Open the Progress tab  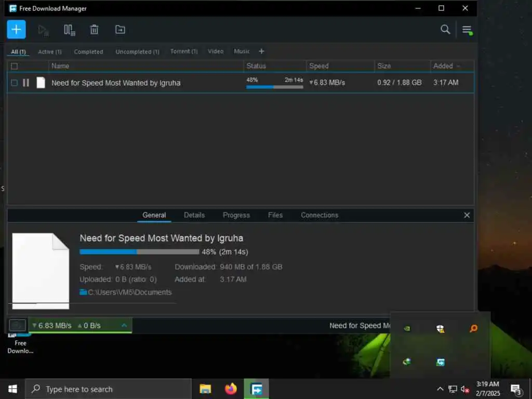pos(236,215)
